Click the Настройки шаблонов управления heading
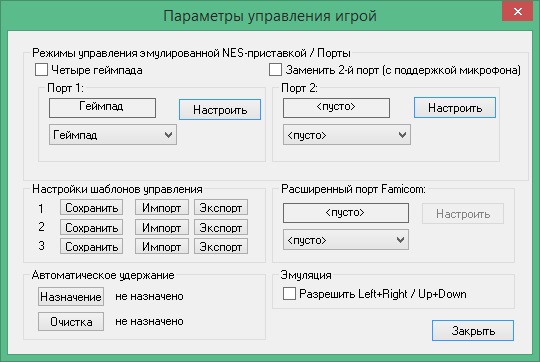This screenshot has width=540, height=362. pyautogui.click(x=117, y=189)
